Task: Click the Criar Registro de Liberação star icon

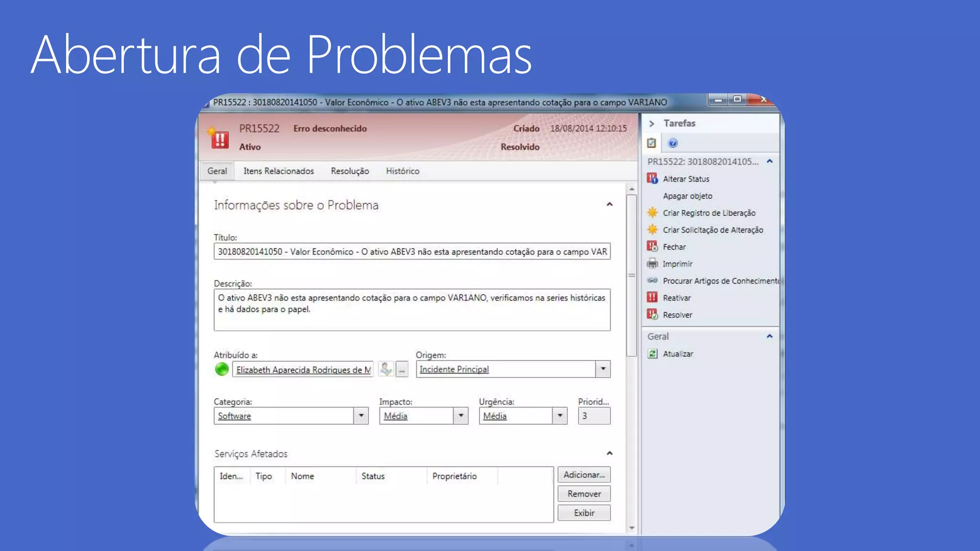Action: tap(652, 212)
